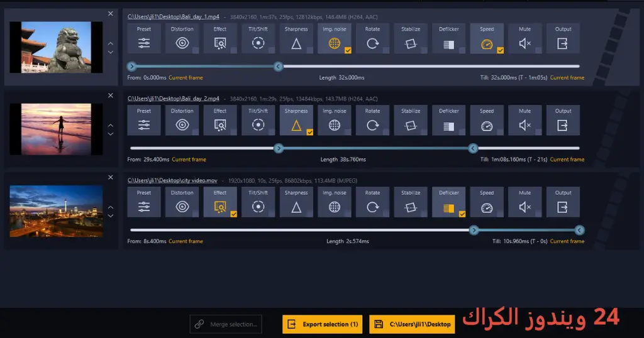Set Till to Current frame for Bali_day_1.mp4
644x338 pixels.
pos(567,77)
